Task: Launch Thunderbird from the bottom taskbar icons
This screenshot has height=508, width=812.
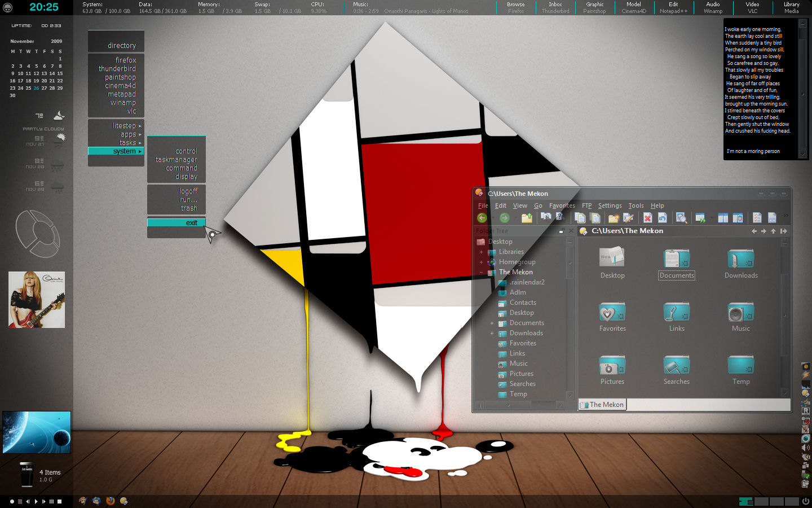Action: point(96,501)
